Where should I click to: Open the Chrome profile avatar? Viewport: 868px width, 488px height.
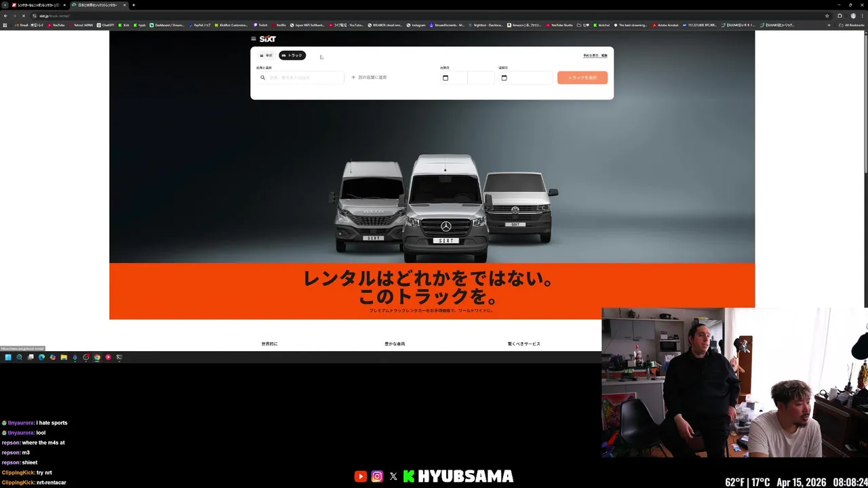[853, 16]
